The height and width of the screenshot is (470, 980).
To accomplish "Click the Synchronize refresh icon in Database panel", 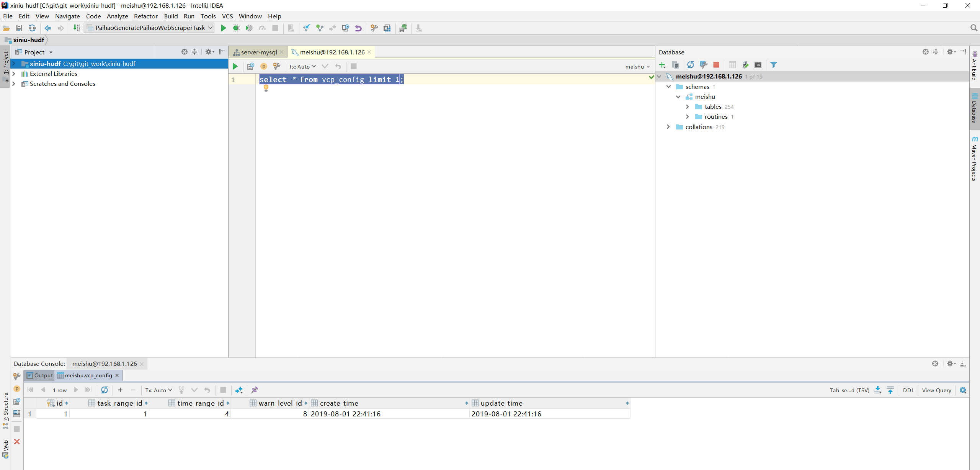I will [x=690, y=65].
